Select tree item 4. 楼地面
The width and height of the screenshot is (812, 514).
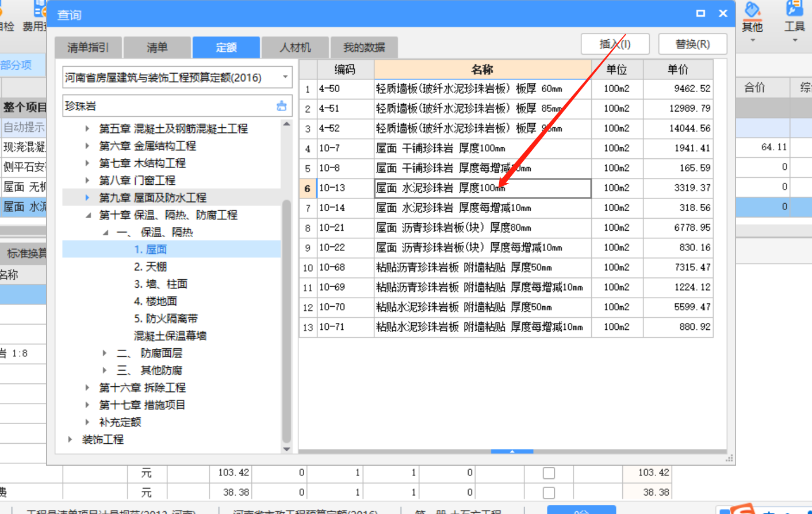coord(155,301)
